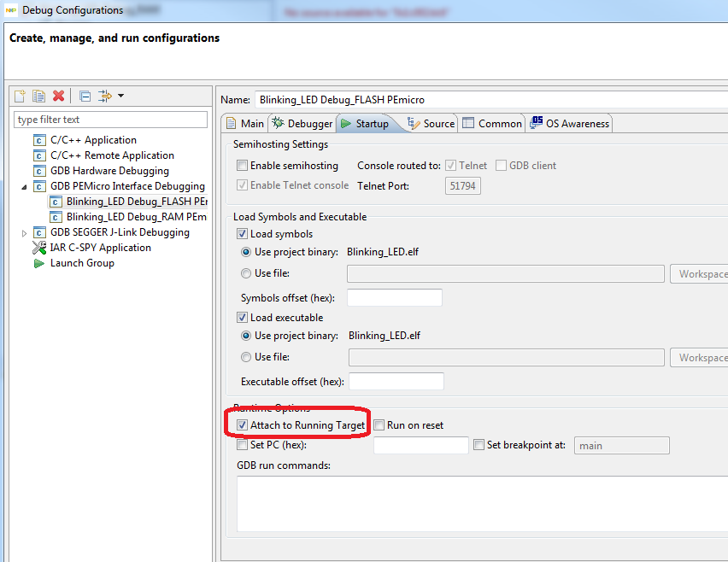Screen dimensions: 728x562
Task: Toggle the GDB client checkbox
Action: (x=501, y=165)
